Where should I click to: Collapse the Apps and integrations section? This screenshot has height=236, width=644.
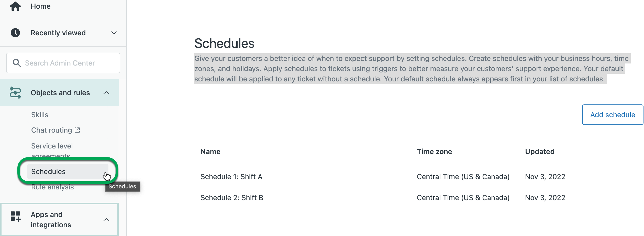pyautogui.click(x=106, y=220)
